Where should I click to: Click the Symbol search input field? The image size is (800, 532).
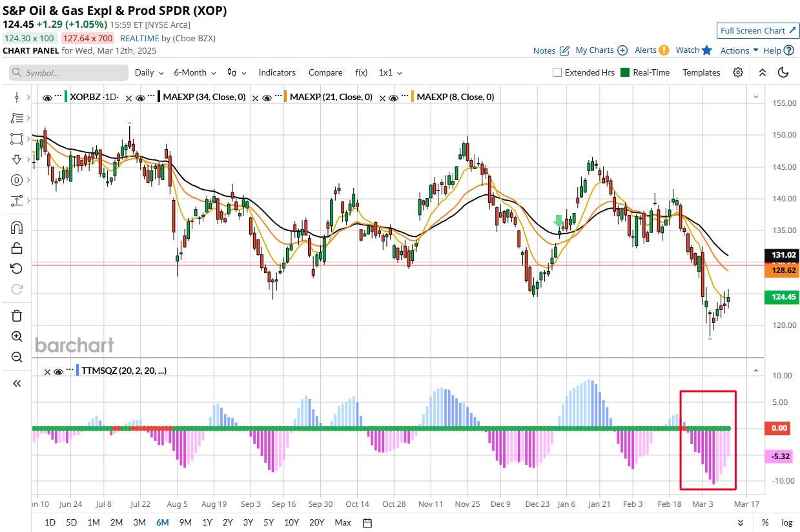tap(68, 72)
